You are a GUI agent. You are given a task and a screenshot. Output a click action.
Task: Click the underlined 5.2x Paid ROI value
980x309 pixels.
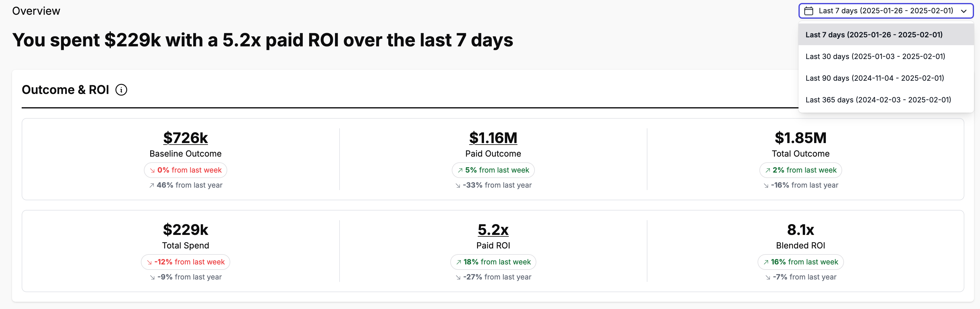click(x=493, y=230)
